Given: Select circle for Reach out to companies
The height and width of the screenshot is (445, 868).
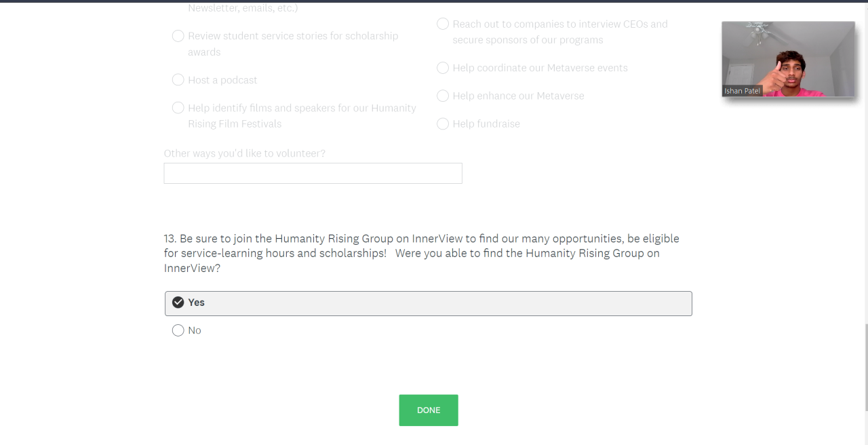Looking at the screenshot, I should [x=443, y=24].
